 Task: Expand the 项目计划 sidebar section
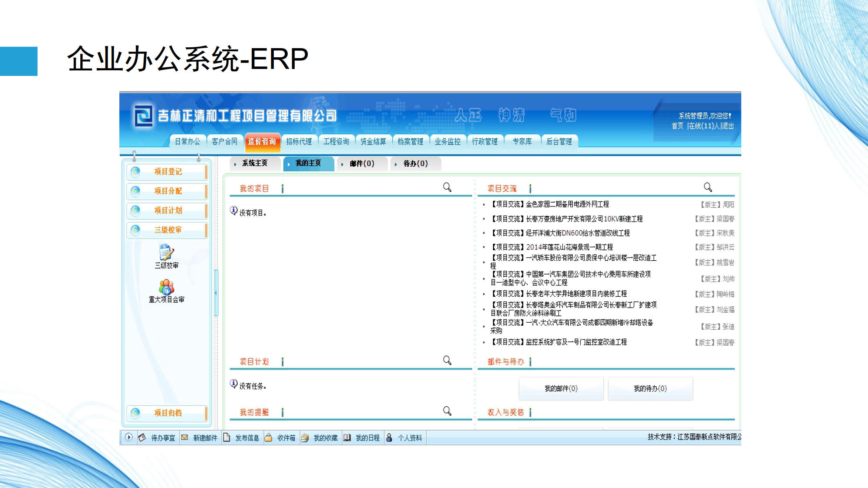tap(168, 210)
